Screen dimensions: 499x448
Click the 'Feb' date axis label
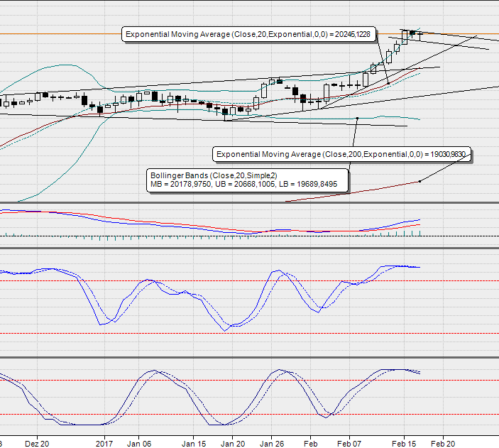click(x=311, y=444)
